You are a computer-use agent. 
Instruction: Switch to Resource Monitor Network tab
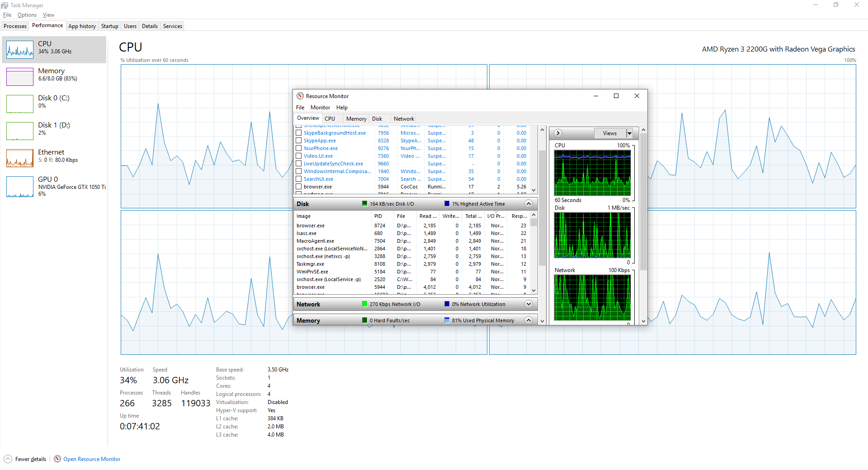coord(404,119)
